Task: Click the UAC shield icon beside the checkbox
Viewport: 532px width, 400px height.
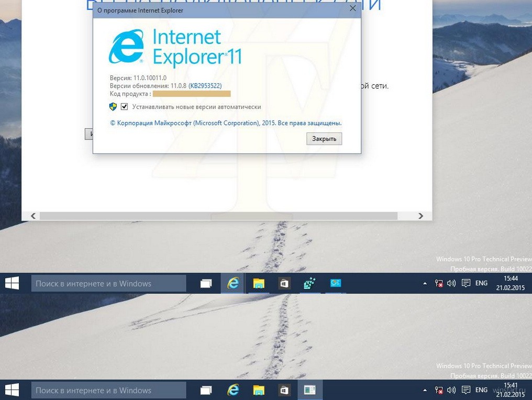Action: (113, 106)
